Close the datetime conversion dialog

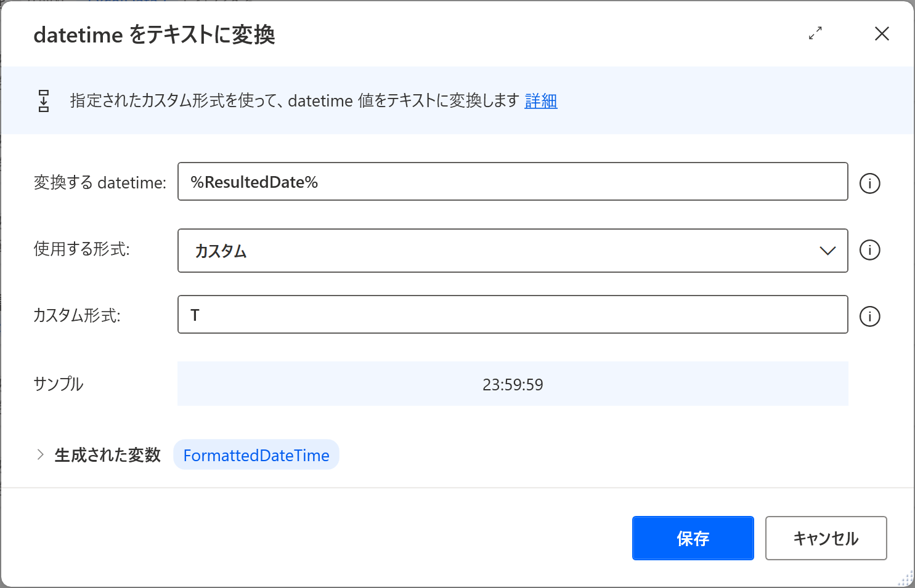coord(882,33)
